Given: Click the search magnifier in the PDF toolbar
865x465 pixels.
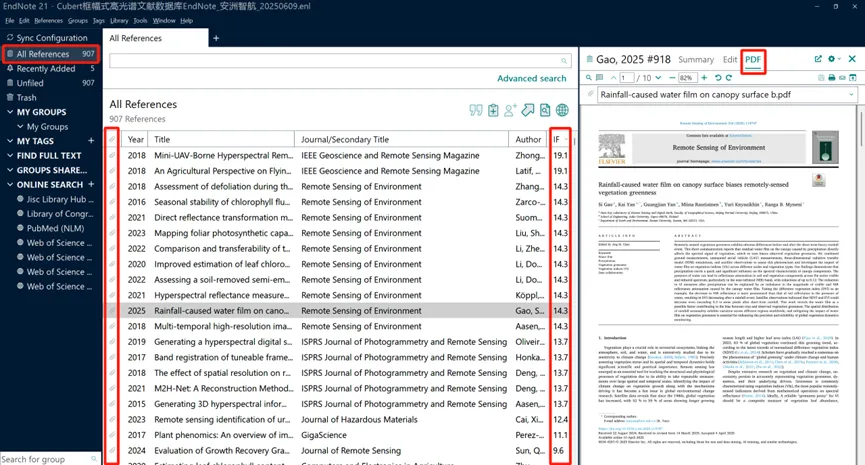Looking at the screenshot, I should click(x=589, y=78).
